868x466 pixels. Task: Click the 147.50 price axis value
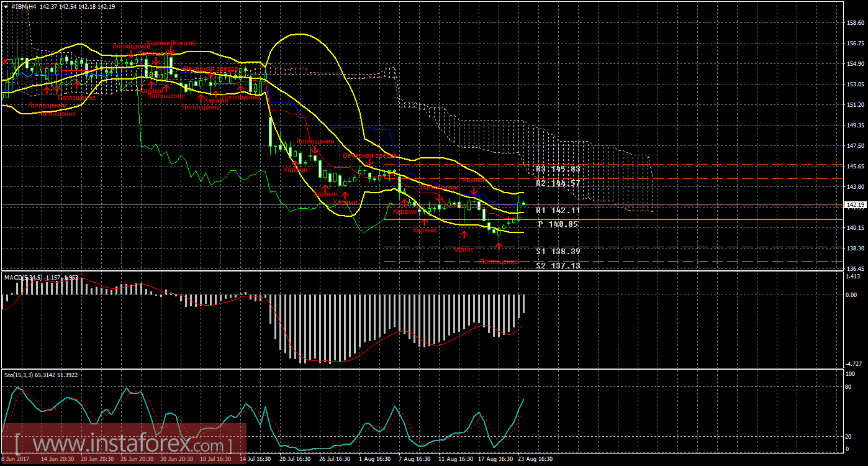click(x=854, y=145)
